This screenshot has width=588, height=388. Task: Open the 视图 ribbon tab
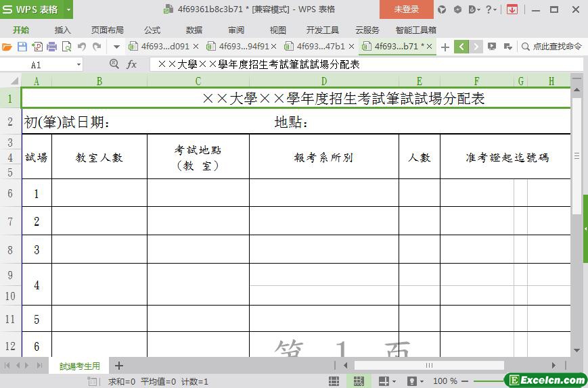[278, 30]
